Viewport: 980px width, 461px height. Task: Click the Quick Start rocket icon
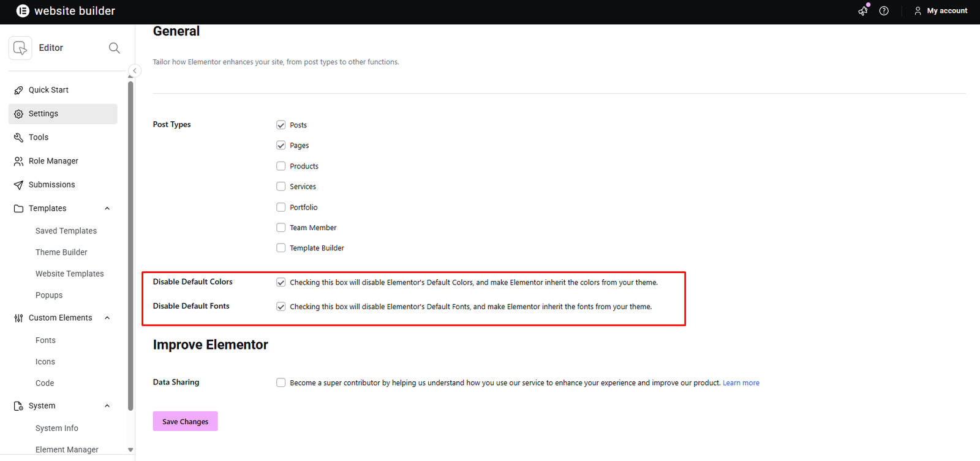click(18, 90)
